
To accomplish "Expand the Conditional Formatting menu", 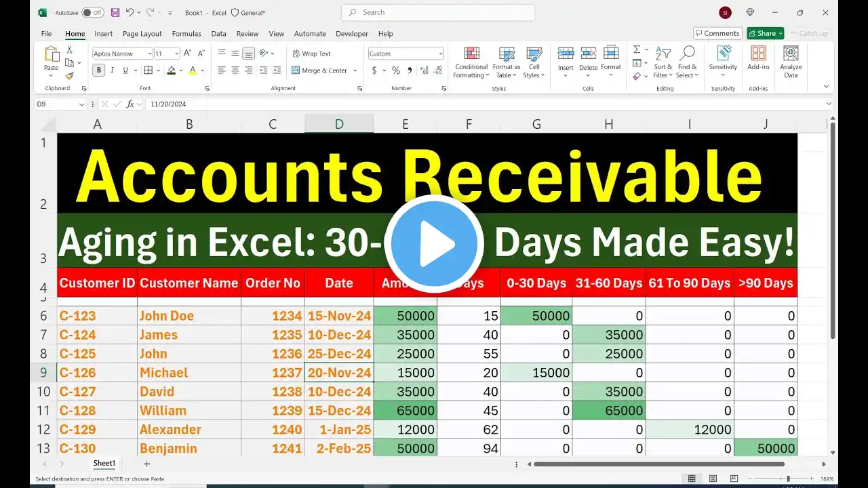I will coord(471,62).
